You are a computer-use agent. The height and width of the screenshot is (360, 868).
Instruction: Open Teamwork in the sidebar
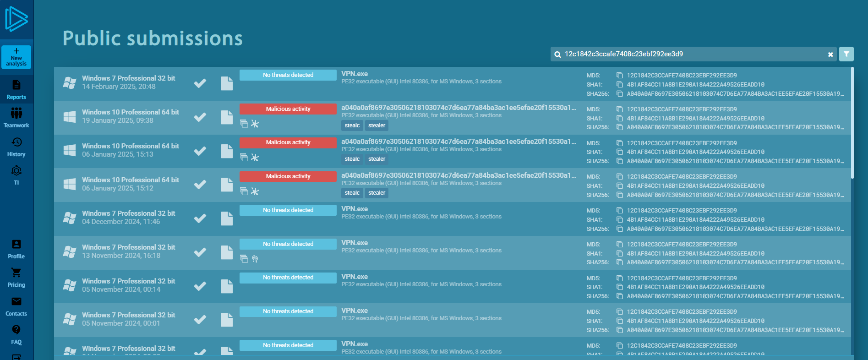(x=16, y=118)
